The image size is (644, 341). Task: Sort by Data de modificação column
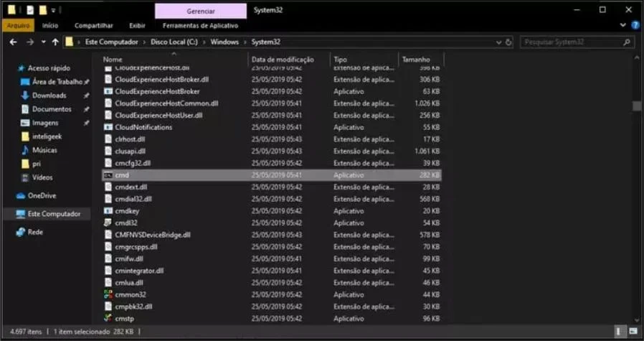tap(283, 60)
